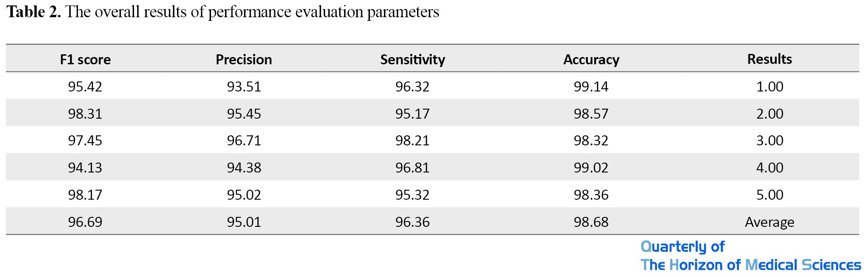This screenshot has height=278, width=868.
Task: Click precision value 93.51
Action: coord(244,86)
